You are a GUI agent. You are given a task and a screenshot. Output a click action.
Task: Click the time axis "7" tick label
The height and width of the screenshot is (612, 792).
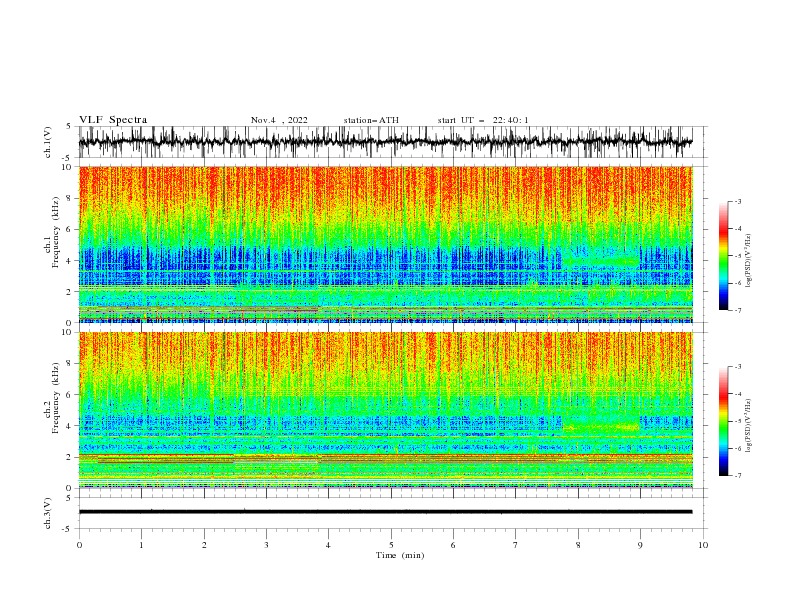516,545
